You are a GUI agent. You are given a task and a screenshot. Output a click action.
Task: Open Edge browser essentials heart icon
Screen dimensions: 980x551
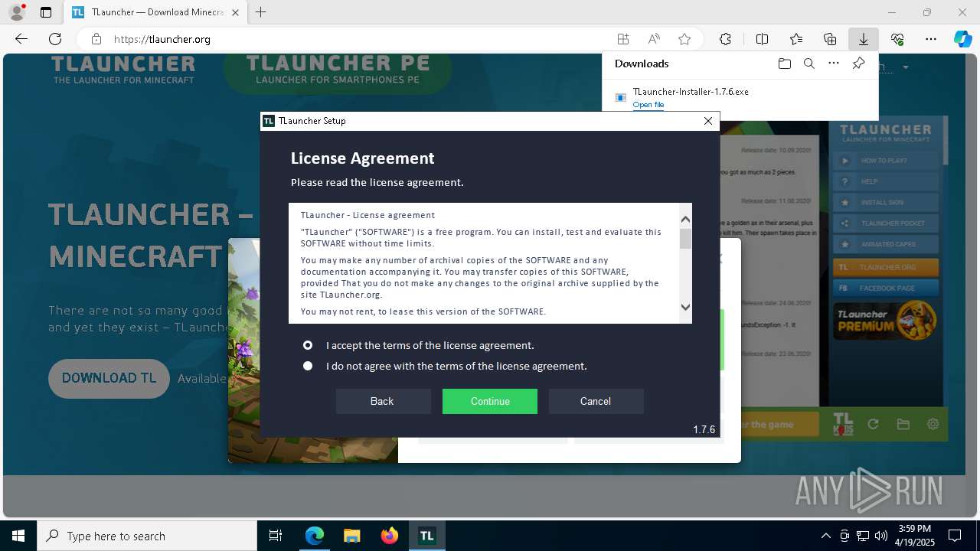897,39
